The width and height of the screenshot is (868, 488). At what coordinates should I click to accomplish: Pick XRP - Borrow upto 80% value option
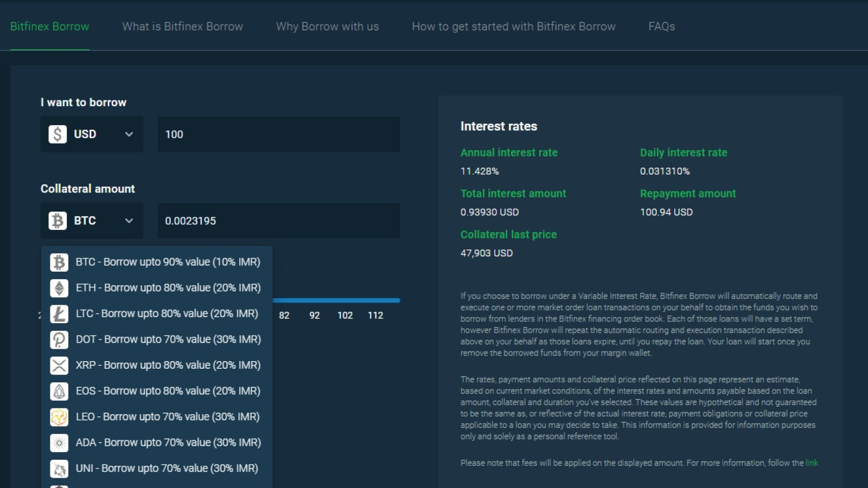tap(157, 365)
